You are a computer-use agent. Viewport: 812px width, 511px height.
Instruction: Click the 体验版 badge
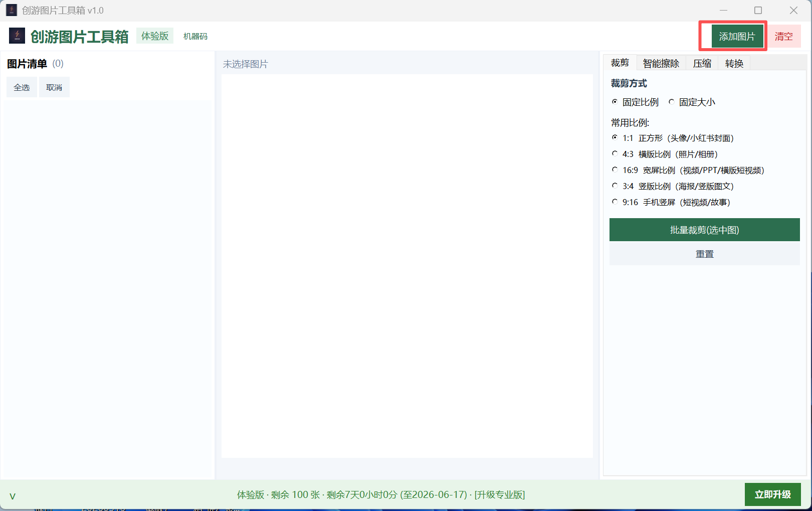point(155,36)
